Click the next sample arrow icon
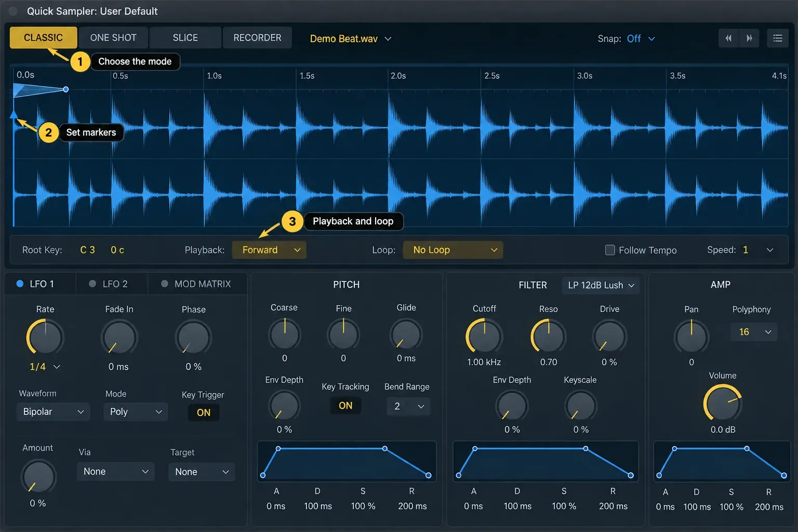The image size is (798, 532). [749, 38]
